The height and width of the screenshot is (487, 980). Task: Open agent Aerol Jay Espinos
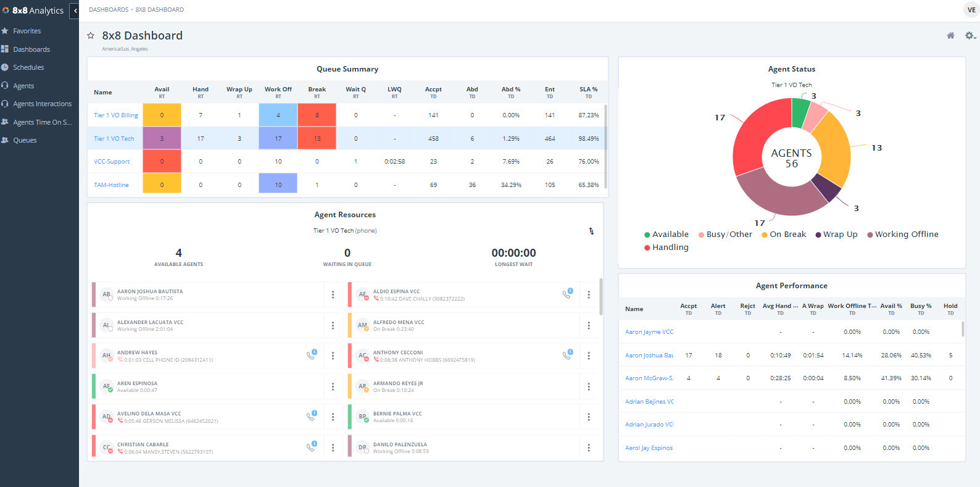(649, 448)
